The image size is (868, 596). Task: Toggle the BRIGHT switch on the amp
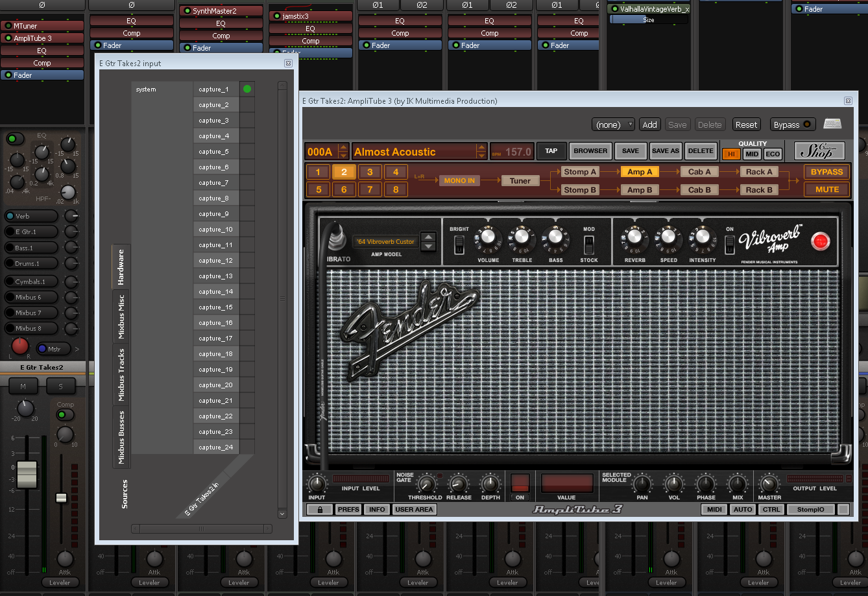[x=459, y=244]
